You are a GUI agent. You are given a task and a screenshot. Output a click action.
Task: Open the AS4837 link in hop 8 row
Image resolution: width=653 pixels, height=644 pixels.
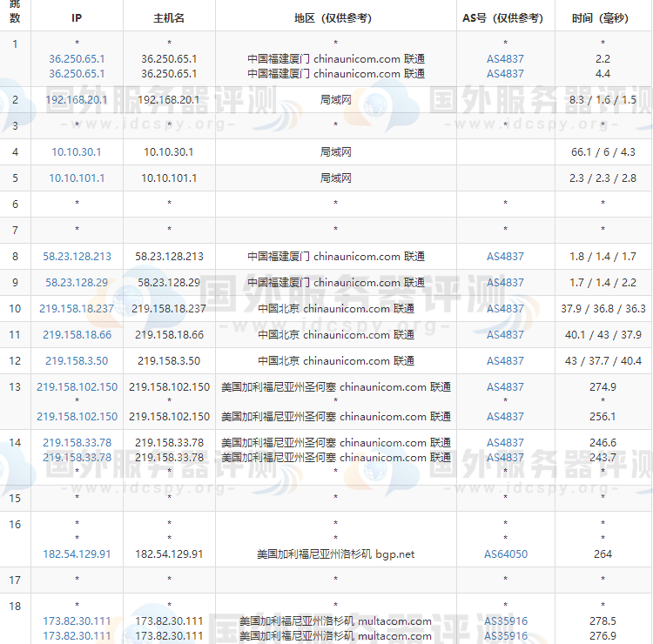point(505,257)
